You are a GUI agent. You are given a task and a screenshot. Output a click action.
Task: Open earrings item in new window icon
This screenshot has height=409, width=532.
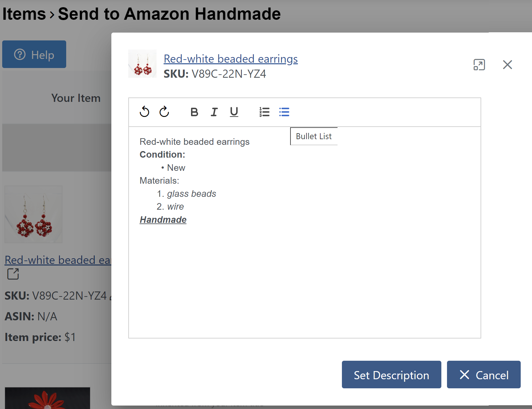(x=13, y=274)
